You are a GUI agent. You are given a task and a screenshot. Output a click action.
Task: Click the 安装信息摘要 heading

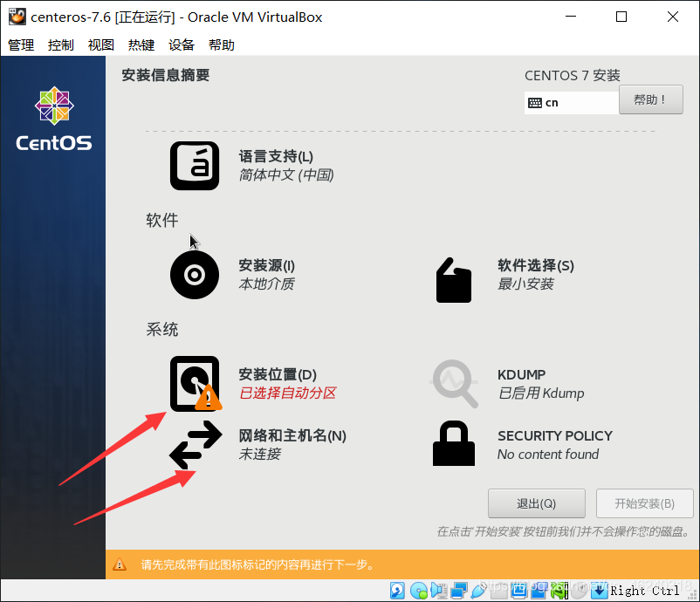166,75
